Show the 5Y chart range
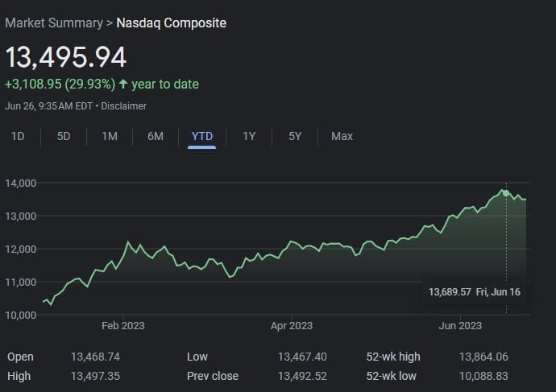This screenshot has height=392, width=556. (295, 136)
